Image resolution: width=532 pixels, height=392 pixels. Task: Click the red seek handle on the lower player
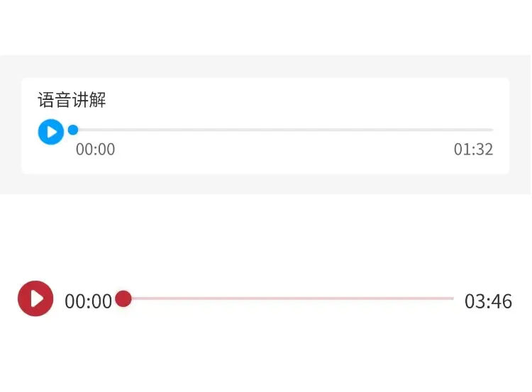point(123,298)
